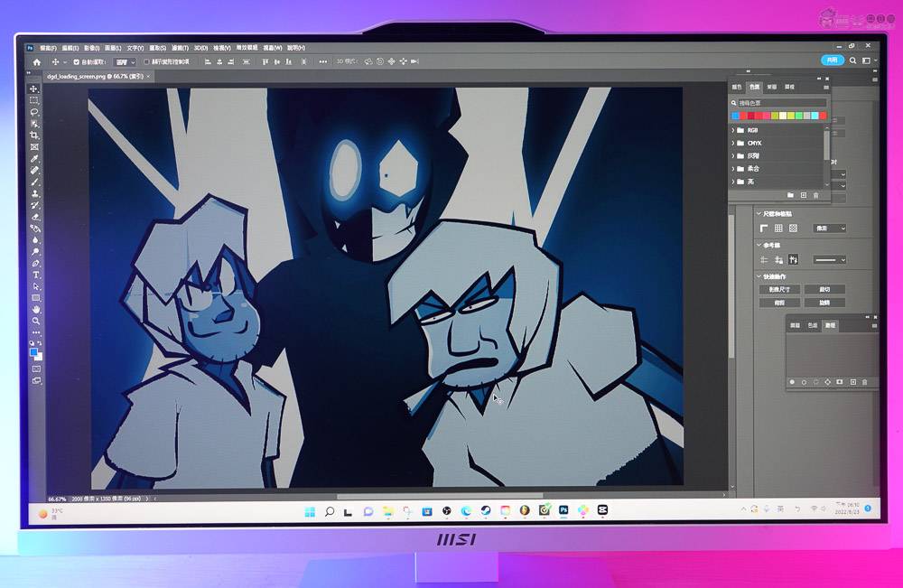Select the History Brush tool
This screenshot has height=588, width=903.
[x=34, y=205]
